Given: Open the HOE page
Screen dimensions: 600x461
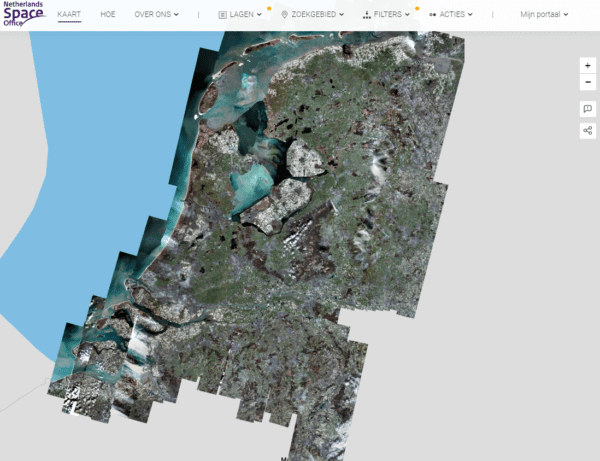Looking at the screenshot, I should tap(108, 15).
